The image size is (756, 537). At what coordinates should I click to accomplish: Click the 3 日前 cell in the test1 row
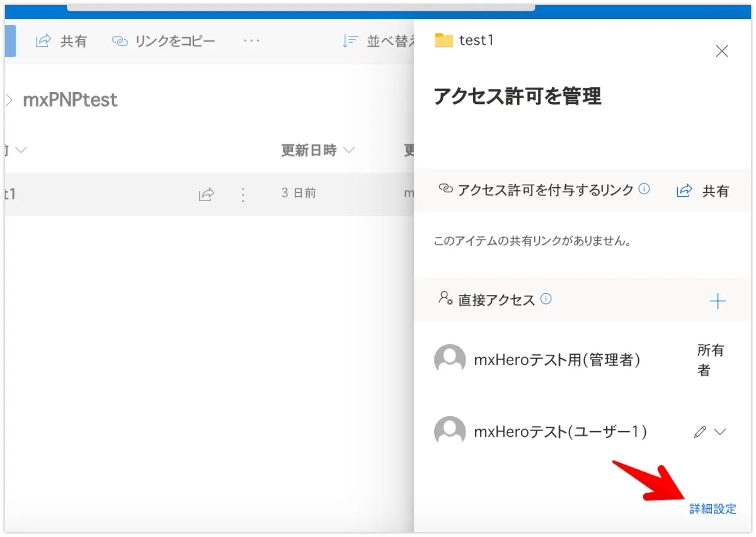click(299, 193)
